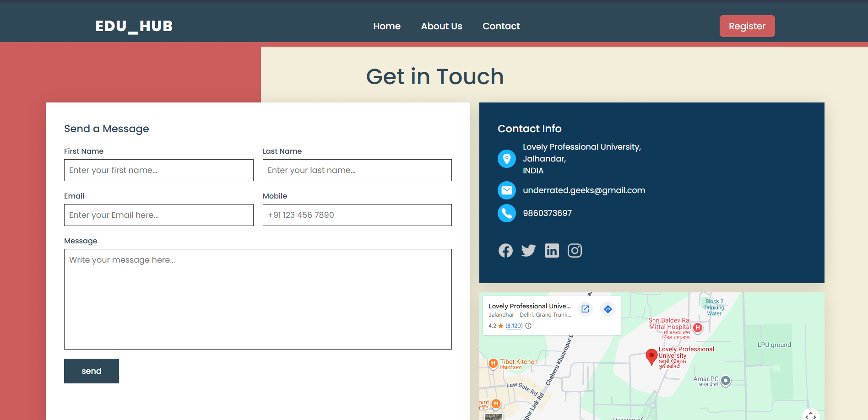Select the LinkedIn icon
Viewport: 868px width, 420px height.
click(552, 250)
